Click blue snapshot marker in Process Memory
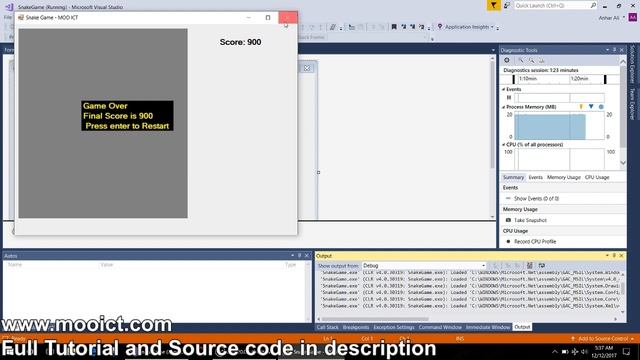The height and width of the screenshot is (360, 640). (591, 107)
